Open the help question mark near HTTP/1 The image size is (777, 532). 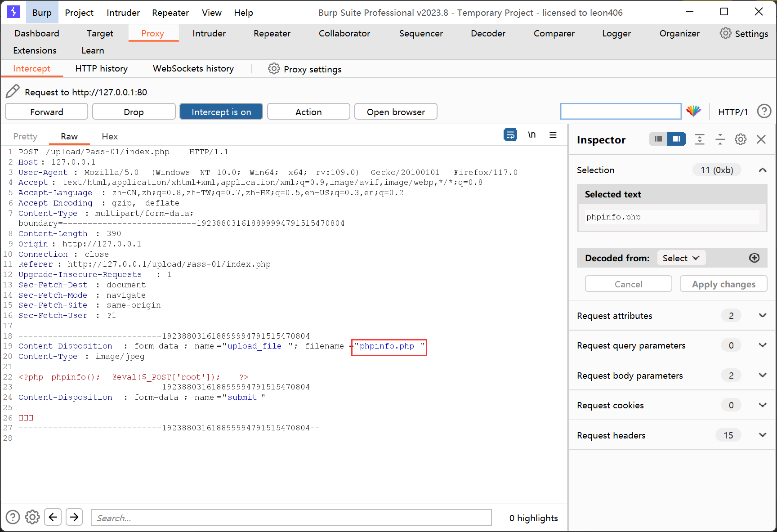[x=764, y=111]
